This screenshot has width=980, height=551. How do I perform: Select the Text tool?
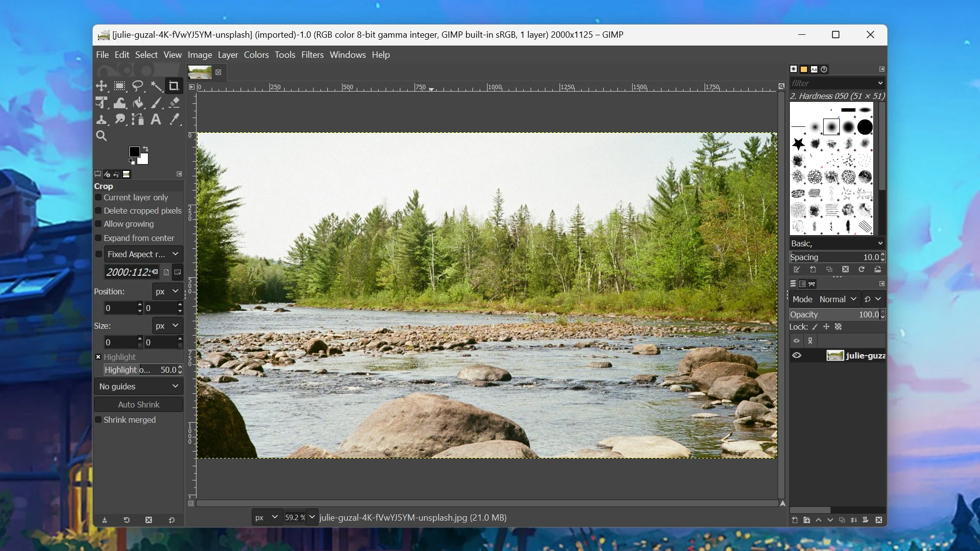point(155,119)
